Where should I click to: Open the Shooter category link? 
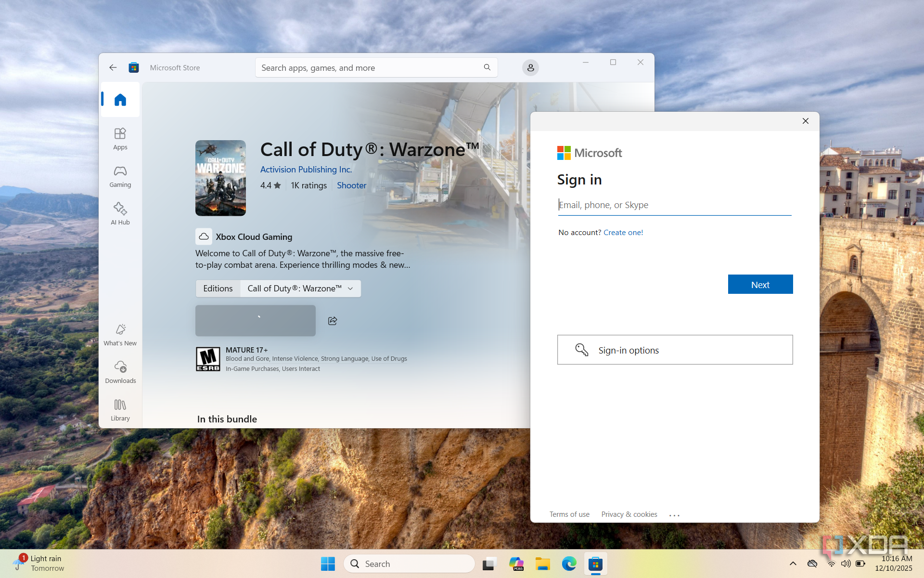click(351, 185)
